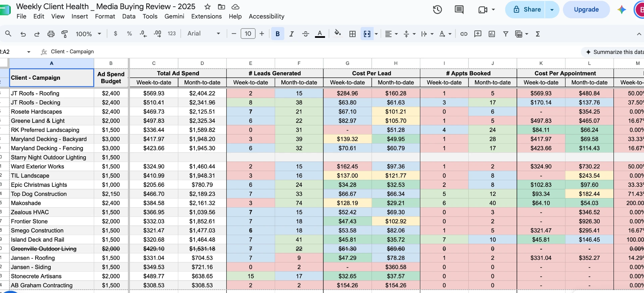Select the Makoshade cell
Viewport: 644px width, 293px height.
52,203
